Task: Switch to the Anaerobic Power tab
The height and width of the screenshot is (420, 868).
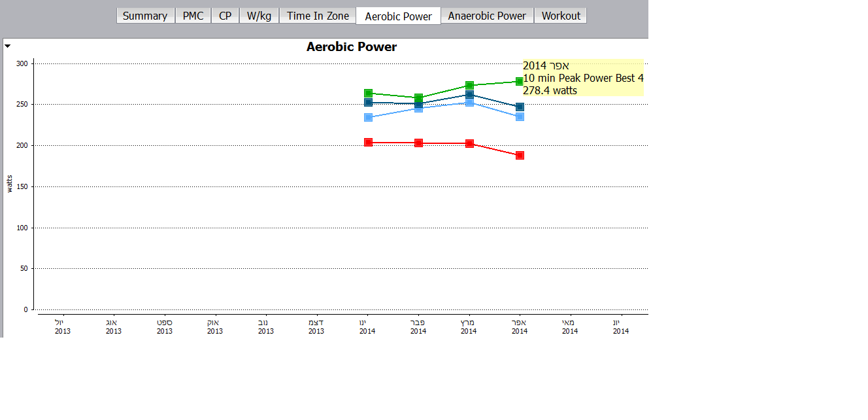Action: click(x=487, y=16)
